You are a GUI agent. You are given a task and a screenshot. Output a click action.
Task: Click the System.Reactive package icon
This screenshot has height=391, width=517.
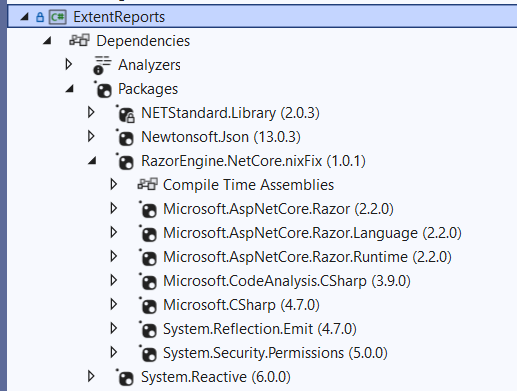pyautogui.click(x=125, y=377)
